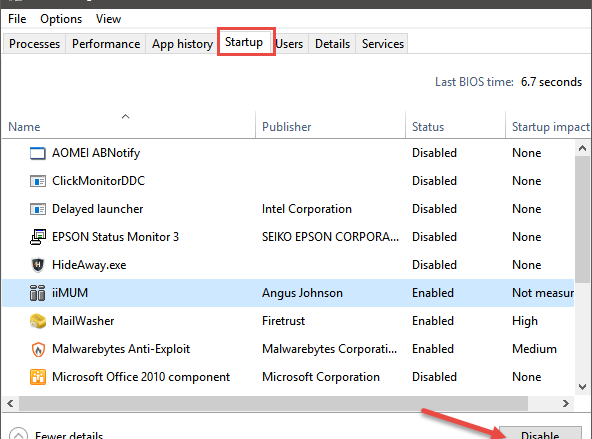Click the MailWasher yellow icon
Image resolution: width=592 pixels, height=439 pixels.
pos(37,321)
